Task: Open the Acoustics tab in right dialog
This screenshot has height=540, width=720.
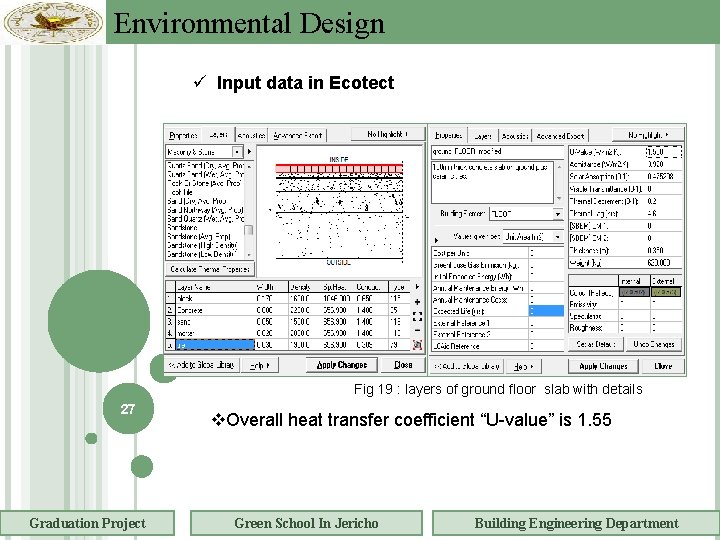Action: tap(515, 136)
